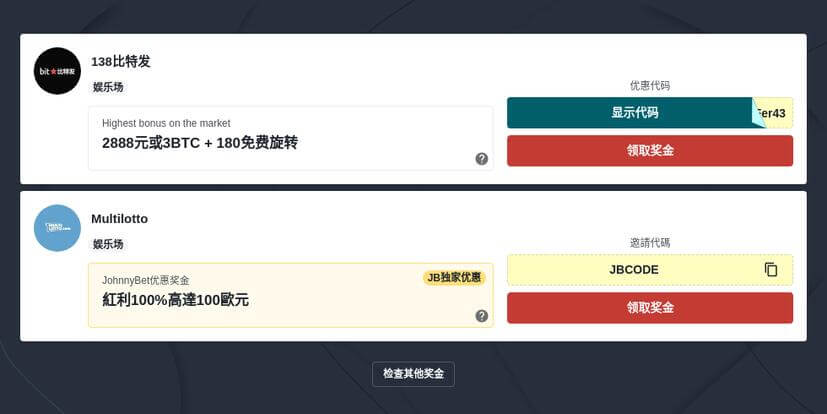Select the 娱乐场 tag under 138比特发

pos(108,87)
